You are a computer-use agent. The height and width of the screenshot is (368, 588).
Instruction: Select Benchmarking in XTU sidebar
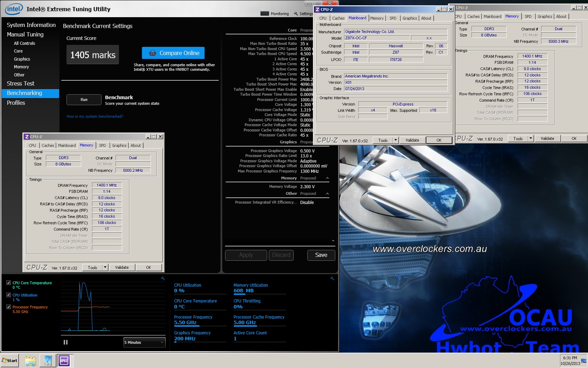point(30,93)
